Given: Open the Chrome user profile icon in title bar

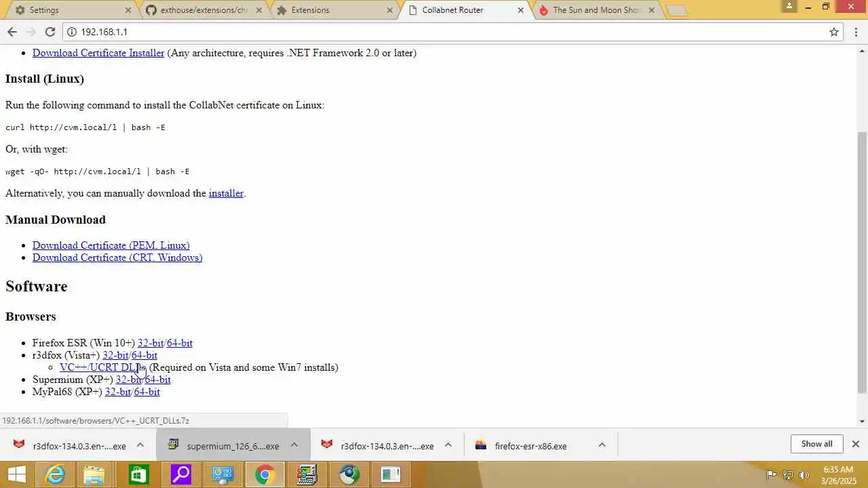Looking at the screenshot, I should point(789,6).
